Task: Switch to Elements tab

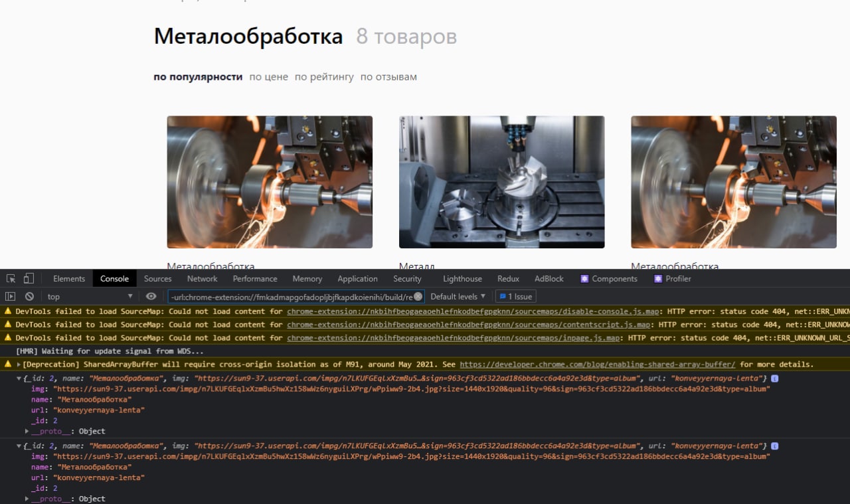Action: (x=69, y=279)
